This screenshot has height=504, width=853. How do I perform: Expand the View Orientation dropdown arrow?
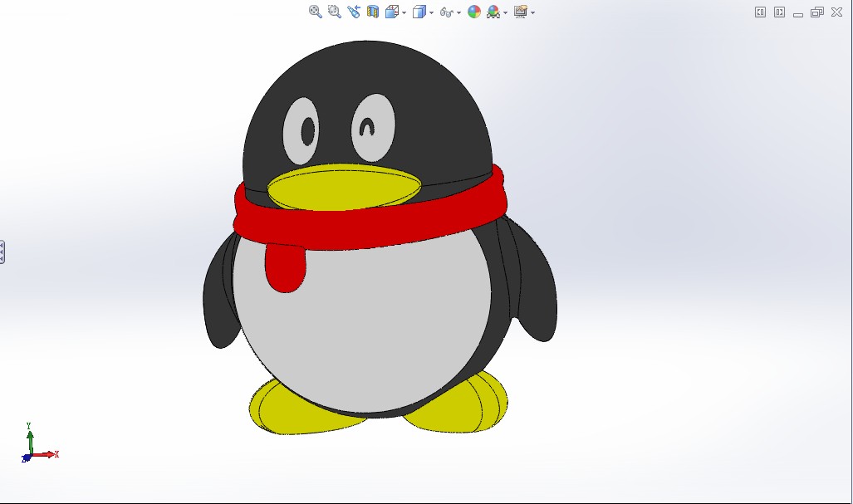tap(404, 12)
